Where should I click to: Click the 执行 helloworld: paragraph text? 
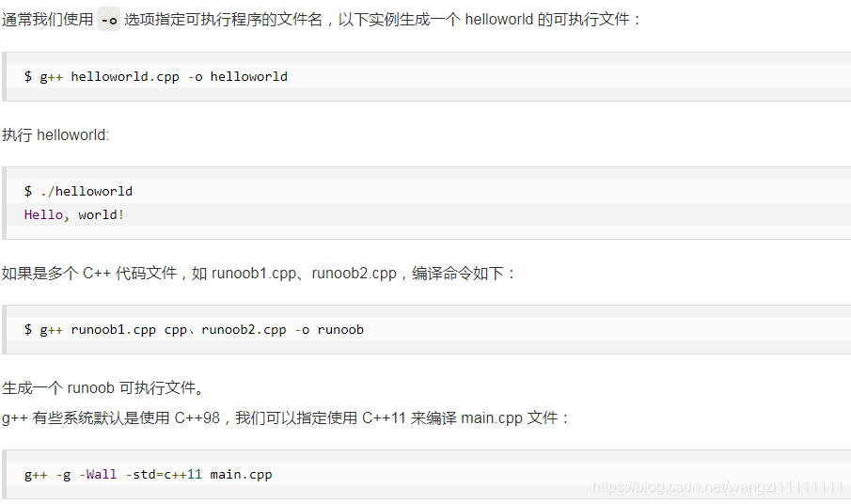[x=55, y=134]
